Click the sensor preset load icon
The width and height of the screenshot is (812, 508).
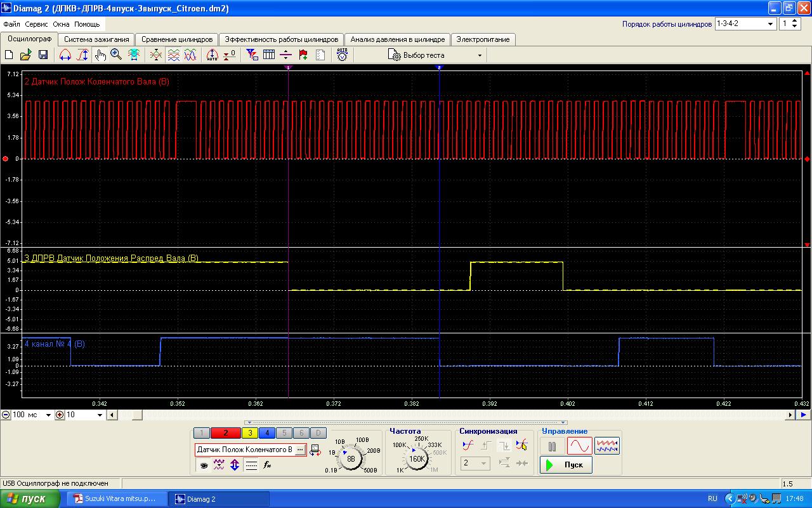click(x=315, y=450)
